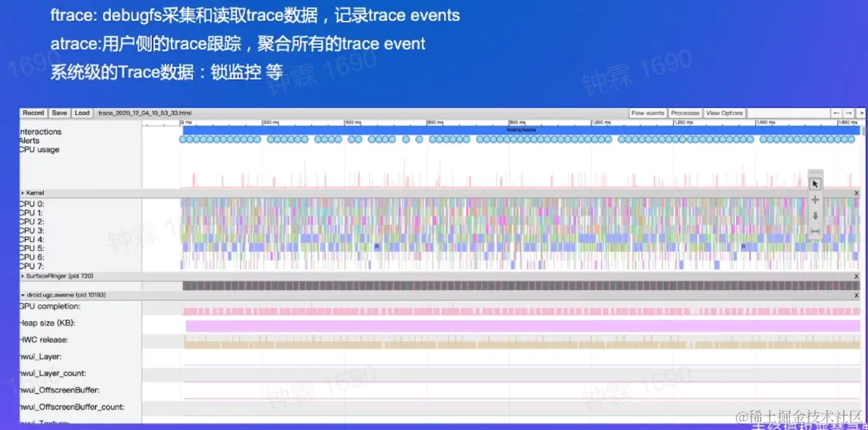Click the Load button
Viewport: 868px width, 430px height.
tap(82, 113)
